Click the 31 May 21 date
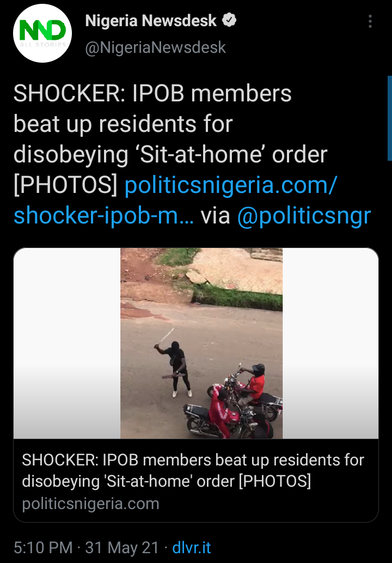The image size is (392, 563). (122, 548)
